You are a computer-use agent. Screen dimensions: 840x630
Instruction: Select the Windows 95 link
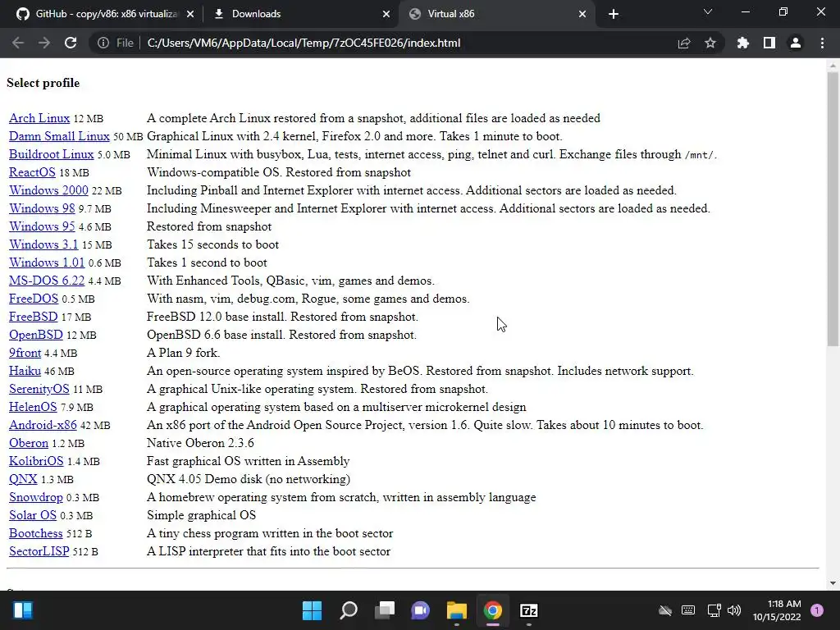pos(42,226)
